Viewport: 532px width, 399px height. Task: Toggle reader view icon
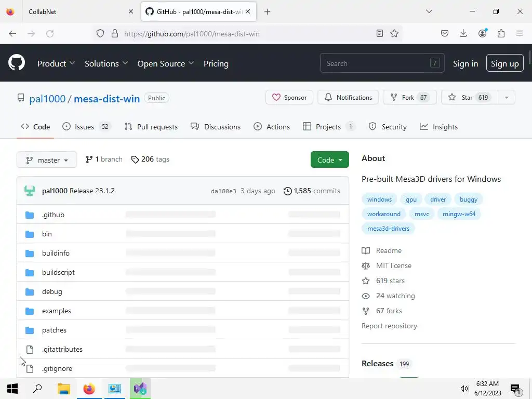tap(380, 33)
